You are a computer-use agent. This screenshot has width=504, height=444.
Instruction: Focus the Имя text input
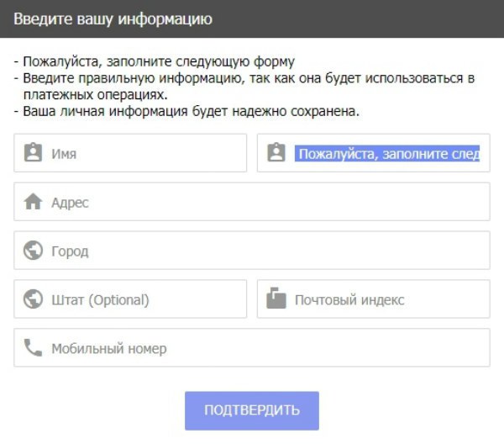coord(143,154)
